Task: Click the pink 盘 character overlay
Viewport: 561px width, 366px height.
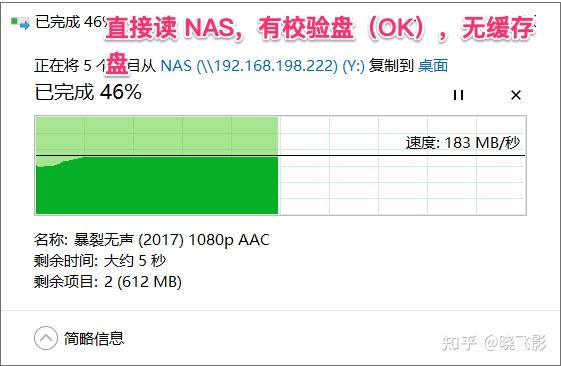Action: click(x=117, y=63)
